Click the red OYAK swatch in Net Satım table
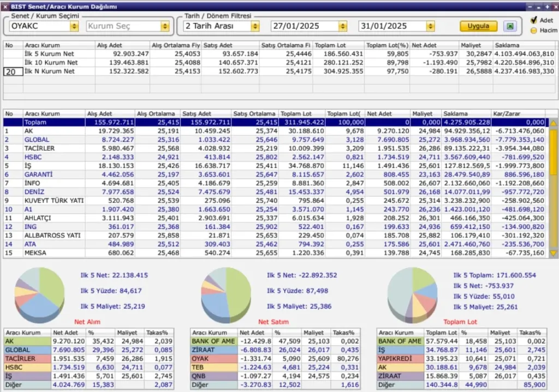This screenshot has height=392, width=559. (213, 359)
